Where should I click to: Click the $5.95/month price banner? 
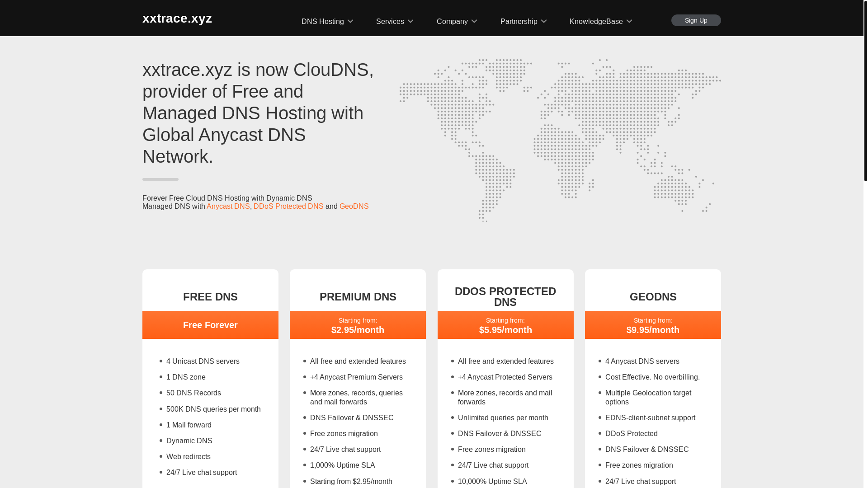click(505, 325)
